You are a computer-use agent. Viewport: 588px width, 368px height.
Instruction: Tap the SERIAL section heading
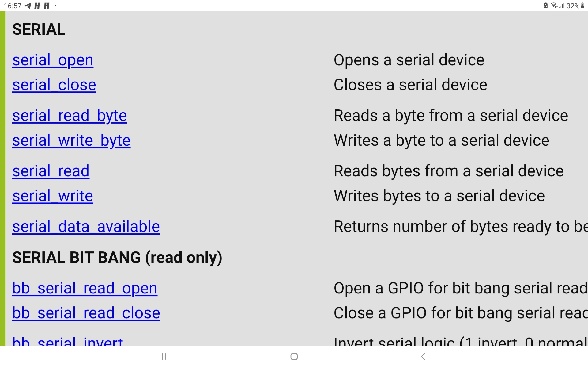39,29
